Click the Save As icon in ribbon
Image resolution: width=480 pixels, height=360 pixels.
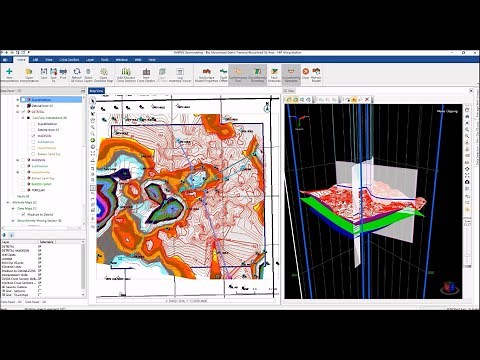53,71
